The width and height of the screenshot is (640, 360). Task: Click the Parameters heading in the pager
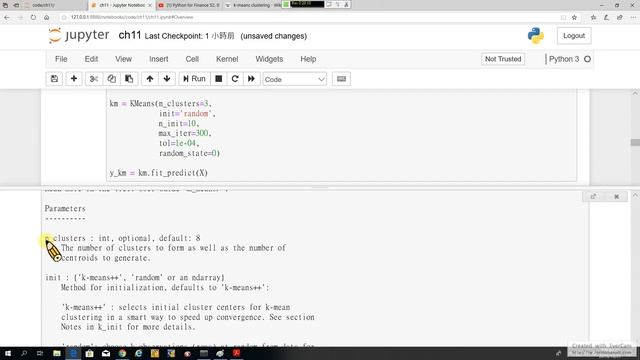point(65,209)
